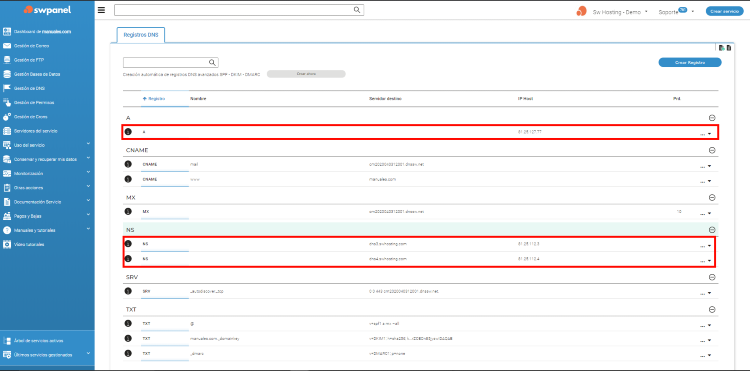
Task: Open Servidores del servicio icon
Action: coord(7,131)
